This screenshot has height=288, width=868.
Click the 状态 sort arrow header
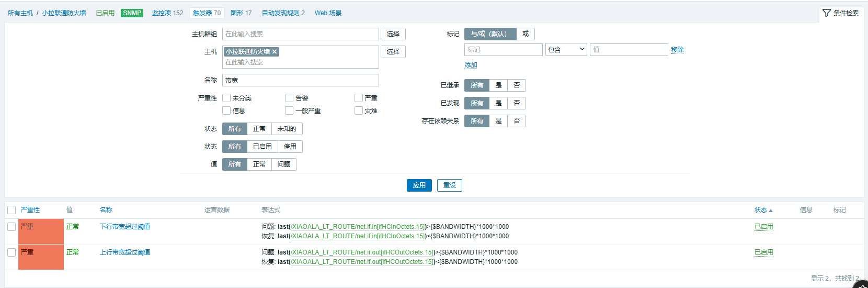(763, 210)
